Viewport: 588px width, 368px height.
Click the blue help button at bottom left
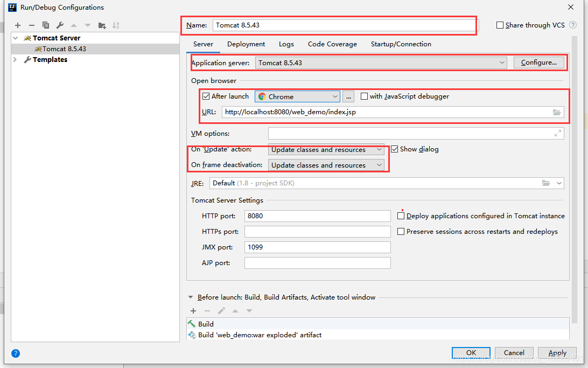[16, 353]
